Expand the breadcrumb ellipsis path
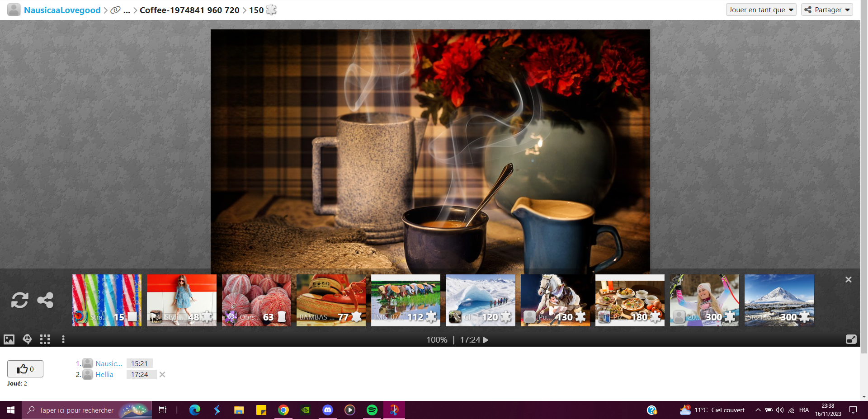The image size is (868, 419). point(127,10)
